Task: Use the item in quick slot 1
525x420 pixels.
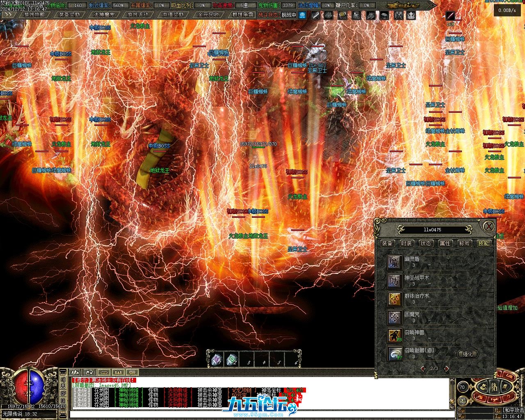Action: pos(216,359)
